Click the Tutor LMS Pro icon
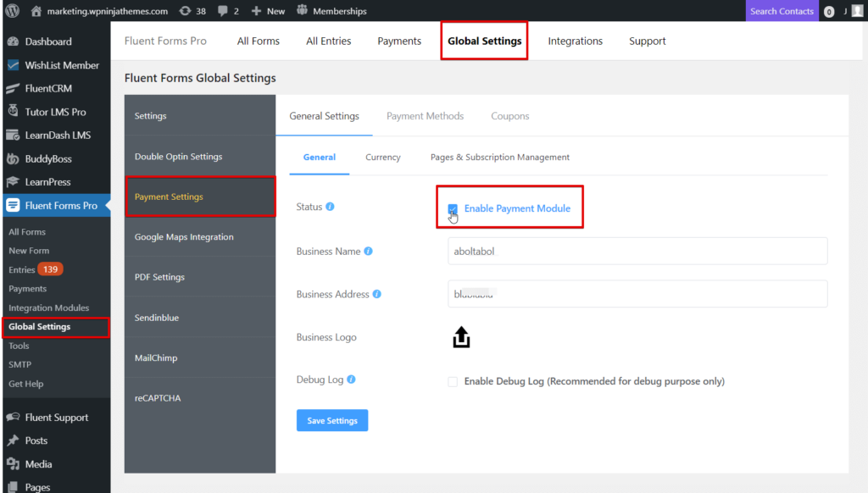868x493 pixels. coord(14,111)
